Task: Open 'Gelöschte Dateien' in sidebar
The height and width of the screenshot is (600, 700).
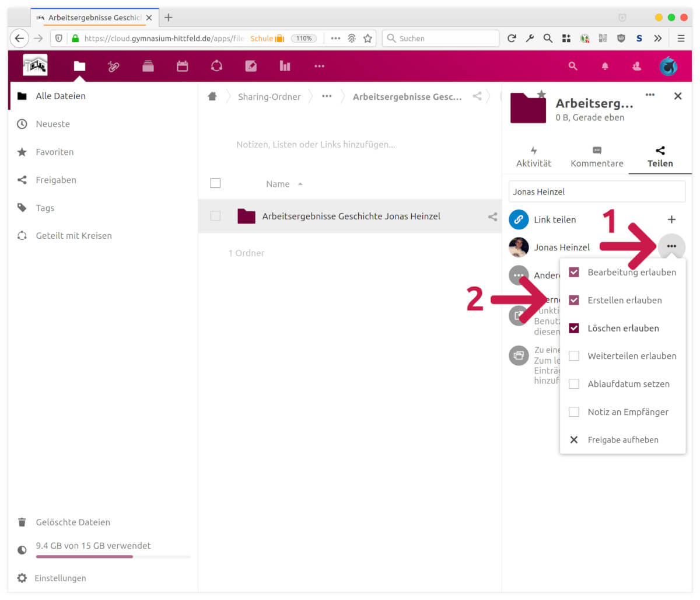Action: pos(73,522)
